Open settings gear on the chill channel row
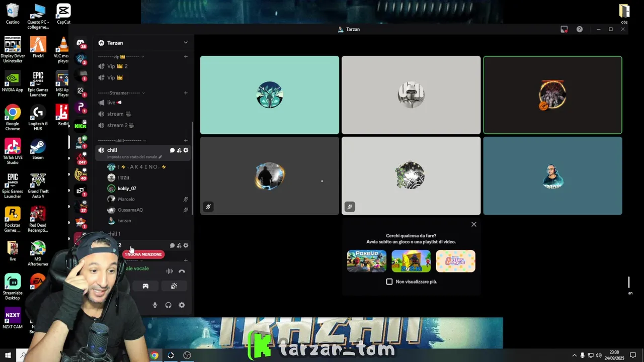Screen dimensions: 644x362 [x=186, y=150]
